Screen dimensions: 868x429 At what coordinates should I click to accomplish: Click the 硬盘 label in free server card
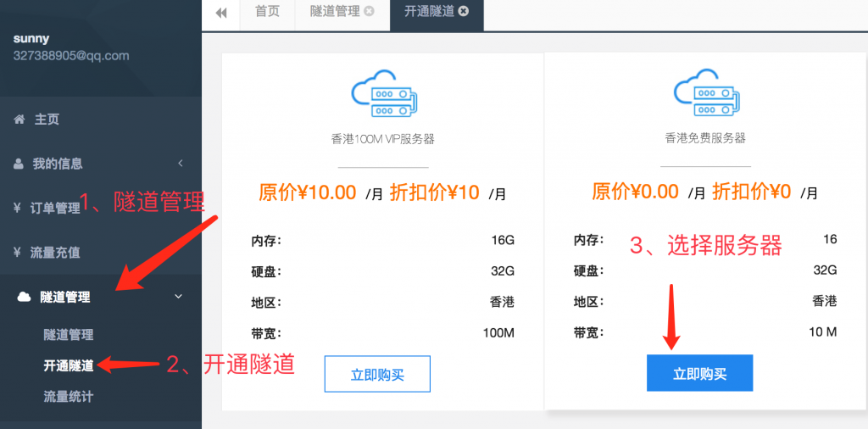click(x=588, y=270)
